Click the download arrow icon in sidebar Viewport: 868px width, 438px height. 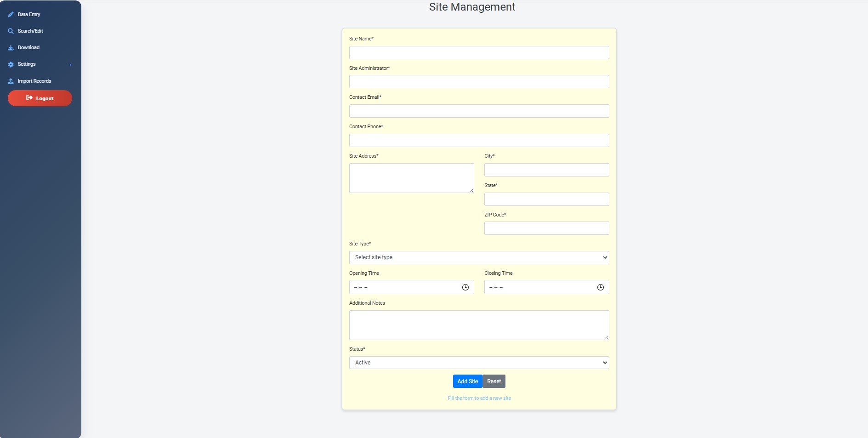click(x=11, y=48)
